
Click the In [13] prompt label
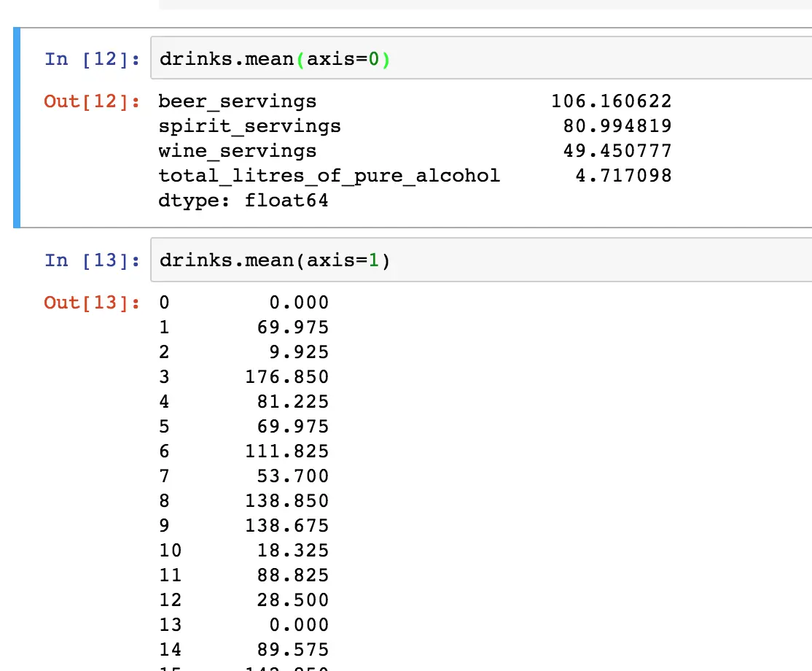[x=92, y=260]
